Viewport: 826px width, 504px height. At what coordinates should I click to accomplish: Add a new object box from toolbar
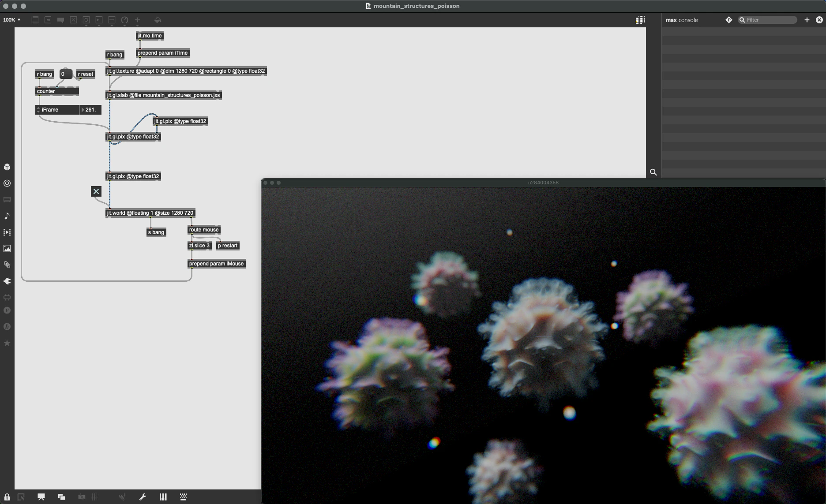(x=35, y=20)
